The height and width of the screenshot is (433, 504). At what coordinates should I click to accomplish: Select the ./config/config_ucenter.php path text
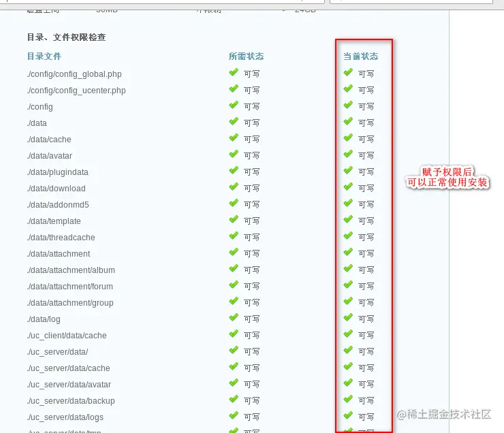point(76,91)
